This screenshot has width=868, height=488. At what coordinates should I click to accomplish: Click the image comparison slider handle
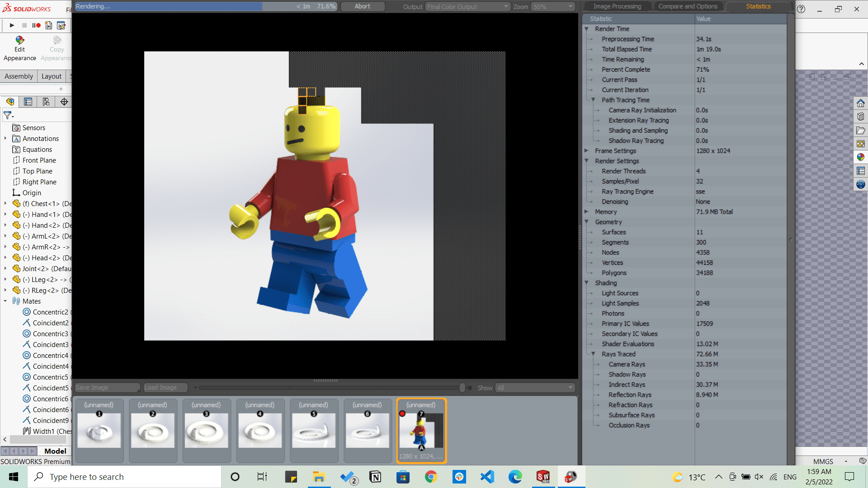coord(462,388)
